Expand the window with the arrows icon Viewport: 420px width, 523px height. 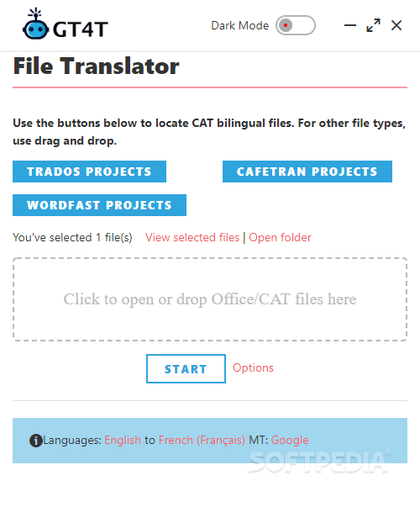pos(373,25)
